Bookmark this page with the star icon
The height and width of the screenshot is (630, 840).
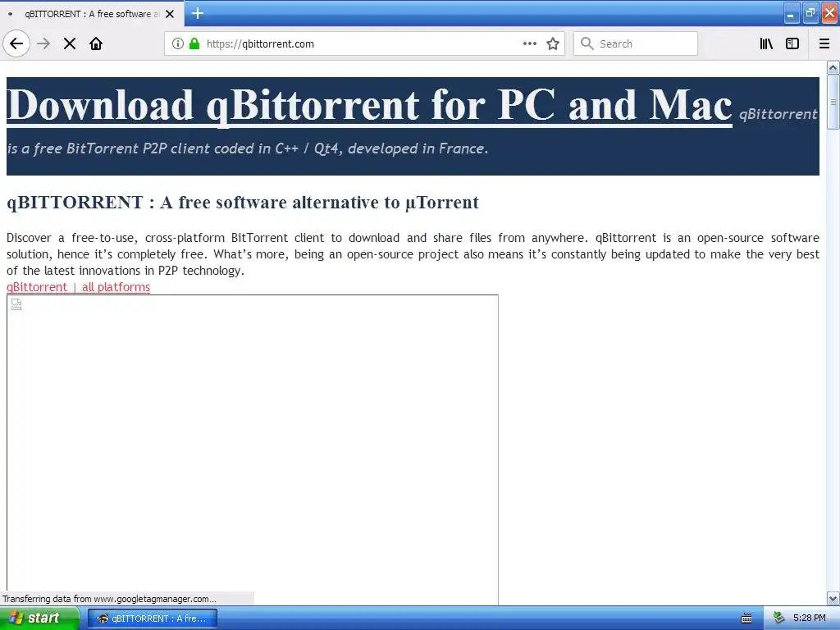click(x=553, y=43)
